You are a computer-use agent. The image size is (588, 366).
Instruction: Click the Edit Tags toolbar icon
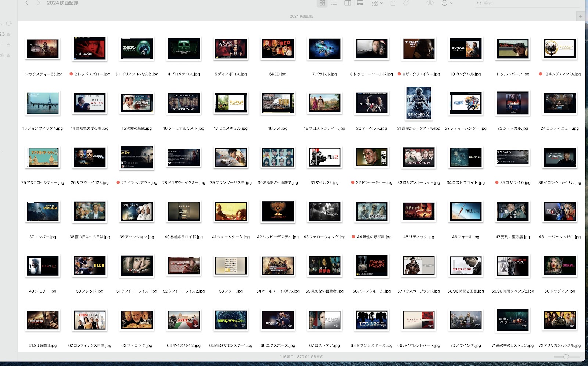pos(406,3)
